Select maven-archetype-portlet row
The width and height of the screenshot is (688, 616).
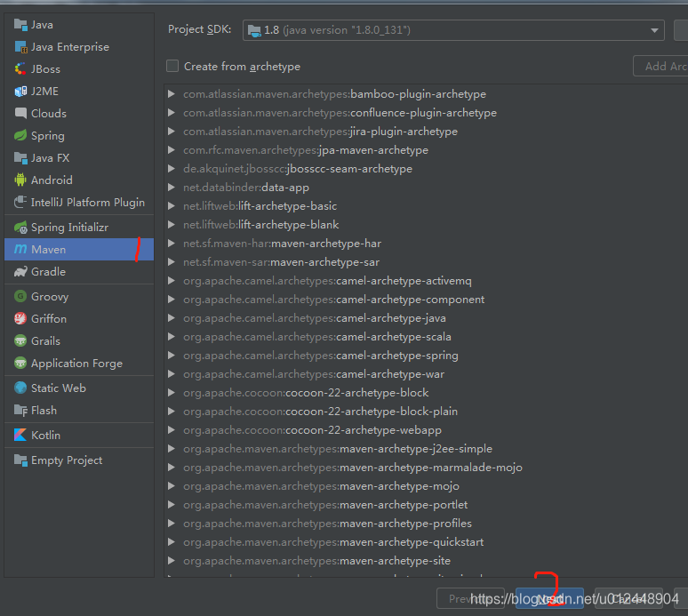coord(426,505)
